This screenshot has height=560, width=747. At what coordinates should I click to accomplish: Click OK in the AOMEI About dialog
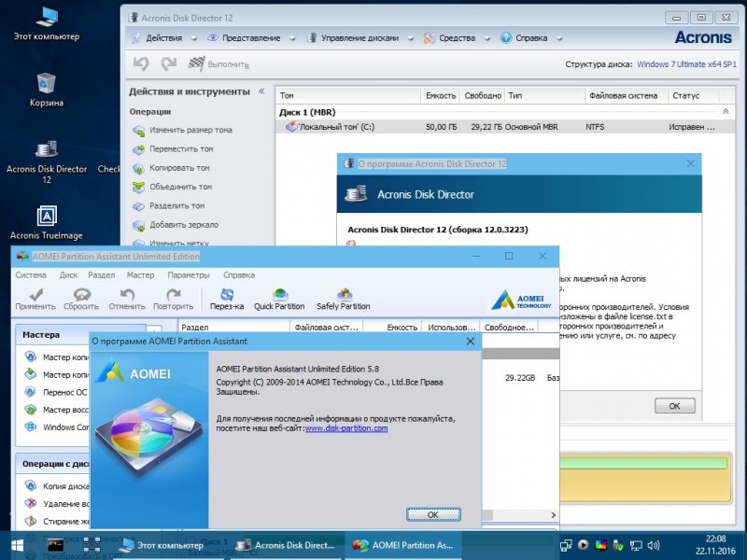(433, 515)
